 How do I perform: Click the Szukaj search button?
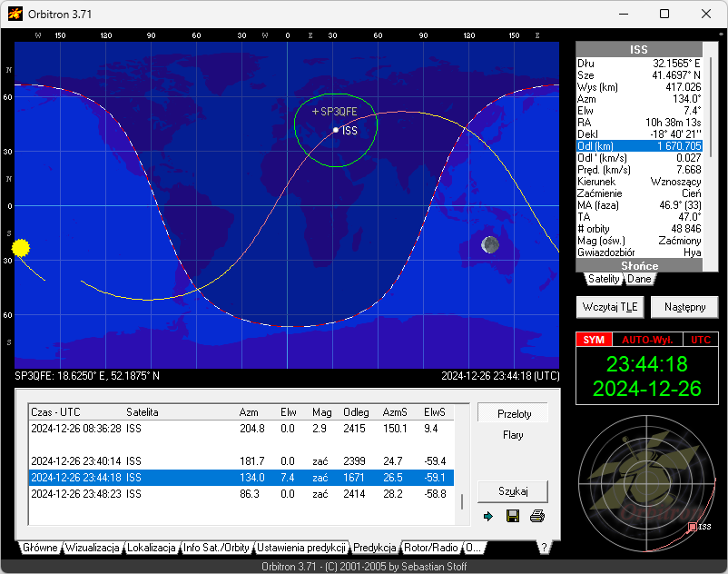point(513,491)
